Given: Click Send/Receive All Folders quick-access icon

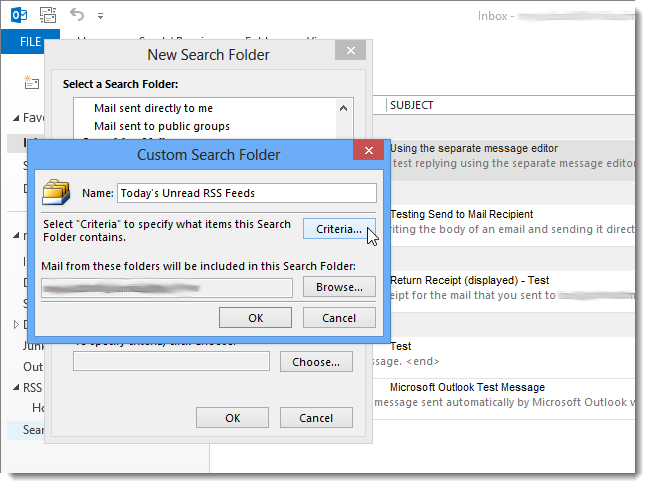Looking at the screenshot, I should point(48,15).
